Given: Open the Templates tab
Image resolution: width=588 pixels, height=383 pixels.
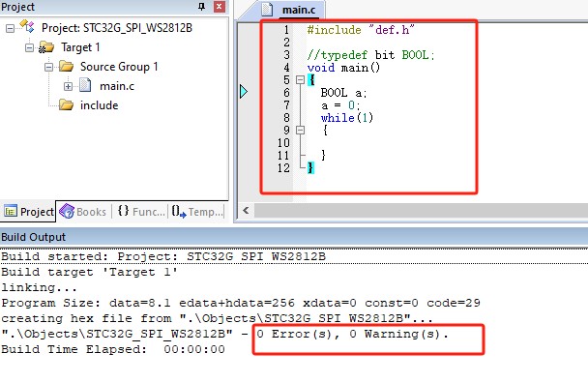Looking at the screenshot, I should tap(197, 212).
